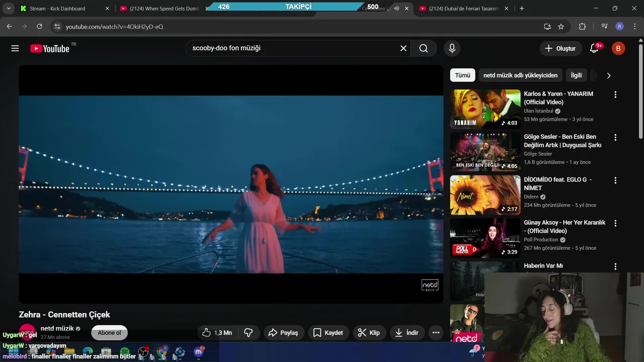Image resolution: width=644 pixels, height=362 pixels.
Task: Open OBS Studio from the taskbar
Action: (x=143, y=352)
